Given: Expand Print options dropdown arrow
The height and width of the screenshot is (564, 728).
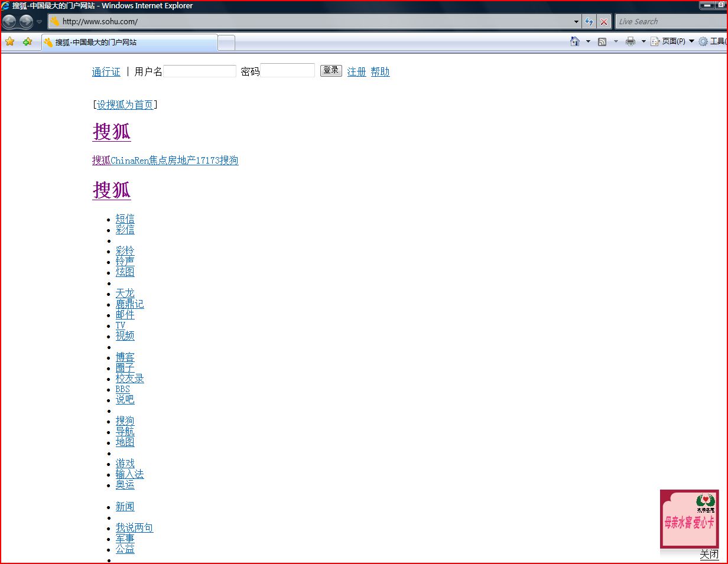Looking at the screenshot, I should click(643, 41).
